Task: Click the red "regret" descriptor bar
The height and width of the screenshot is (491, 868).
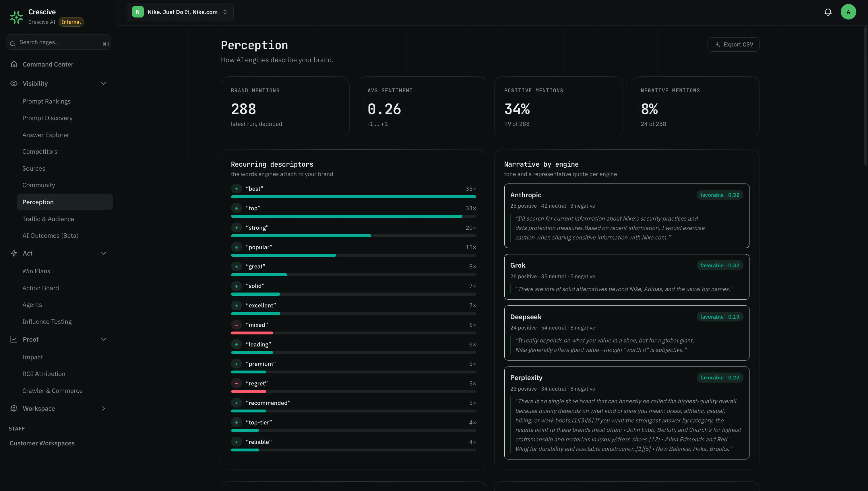Action: click(248, 391)
